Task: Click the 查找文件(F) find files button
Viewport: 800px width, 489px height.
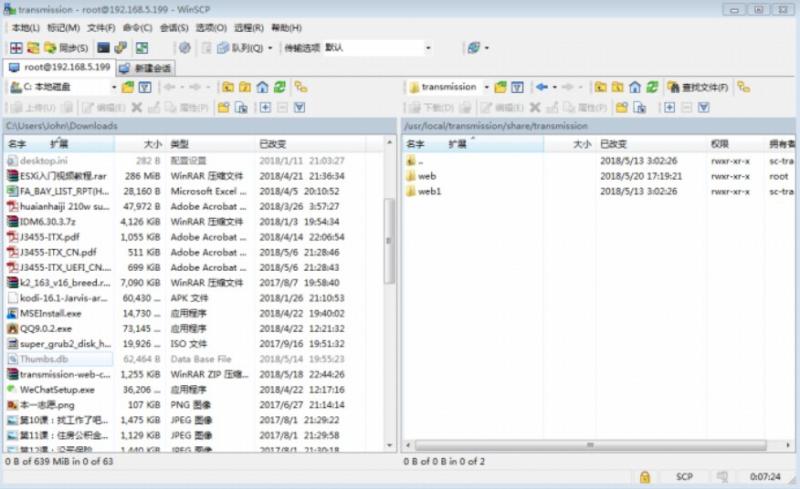Action: [x=698, y=87]
